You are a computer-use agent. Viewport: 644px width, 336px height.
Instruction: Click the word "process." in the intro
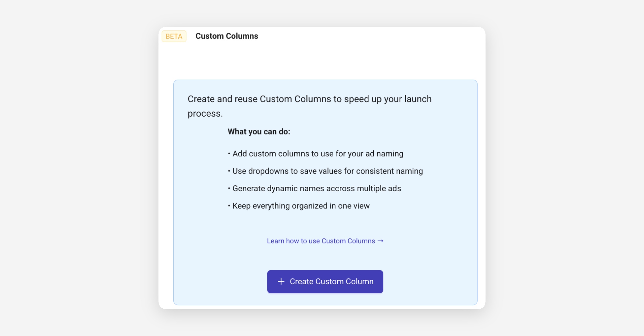205,113
